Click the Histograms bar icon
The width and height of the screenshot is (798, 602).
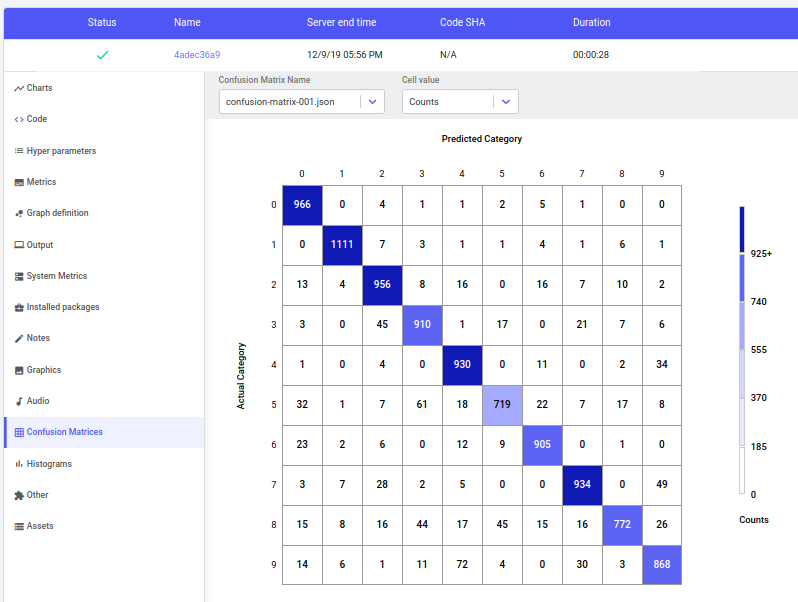click(19, 464)
